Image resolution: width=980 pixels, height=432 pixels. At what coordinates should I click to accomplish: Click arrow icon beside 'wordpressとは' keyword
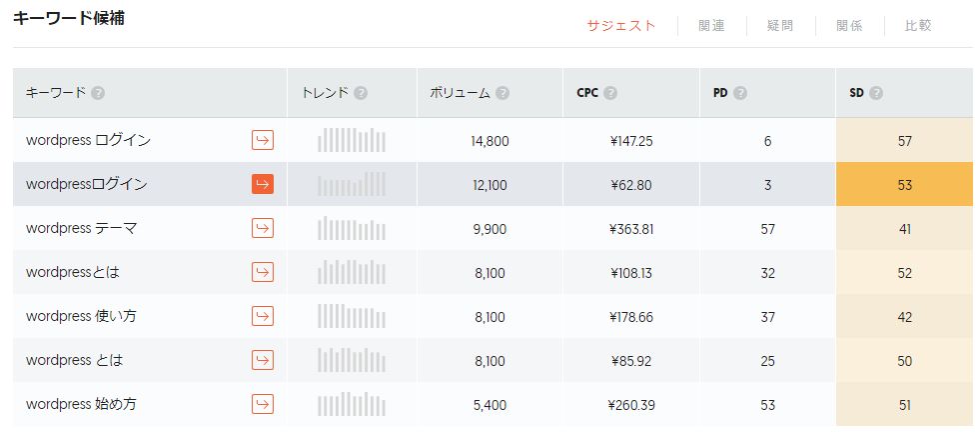pos(263,273)
